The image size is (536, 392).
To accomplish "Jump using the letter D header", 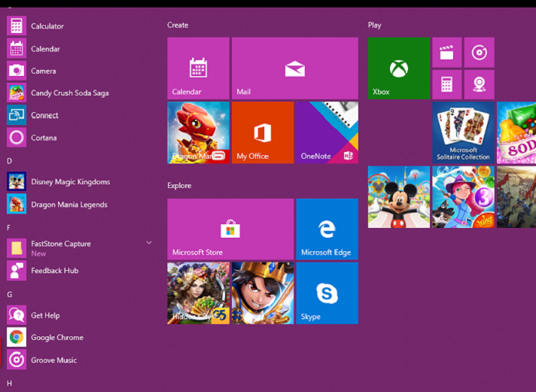I will (x=9, y=161).
